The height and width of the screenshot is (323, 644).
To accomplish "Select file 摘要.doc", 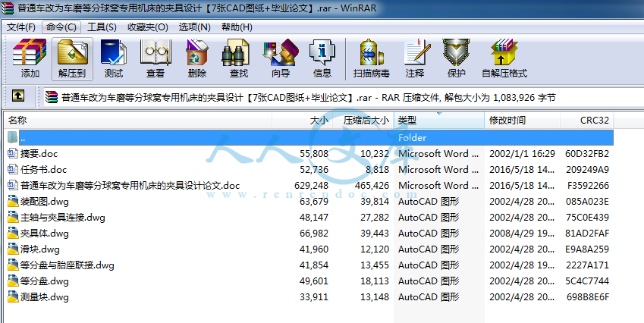I will [x=39, y=153].
